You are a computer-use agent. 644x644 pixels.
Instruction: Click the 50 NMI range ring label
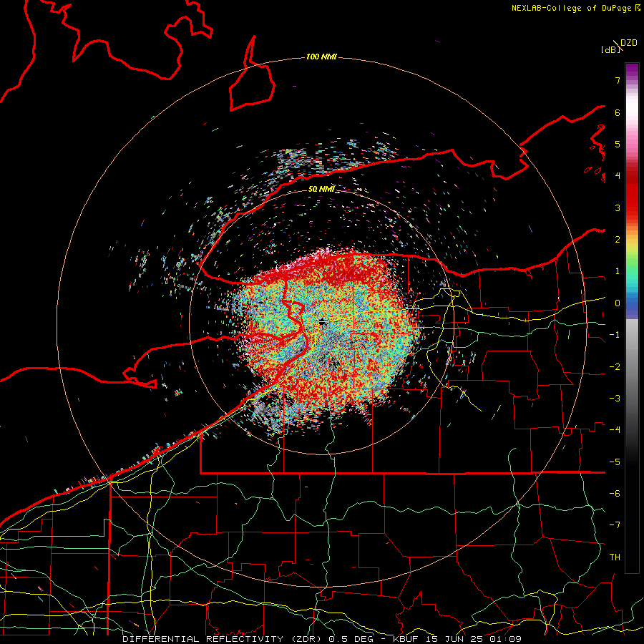tap(321, 189)
